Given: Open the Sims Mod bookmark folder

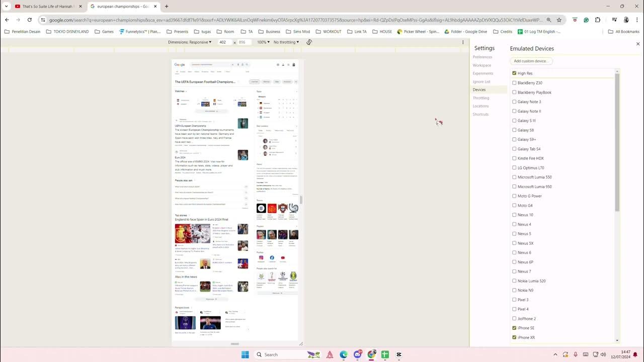Looking at the screenshot, I should point(297,32).
